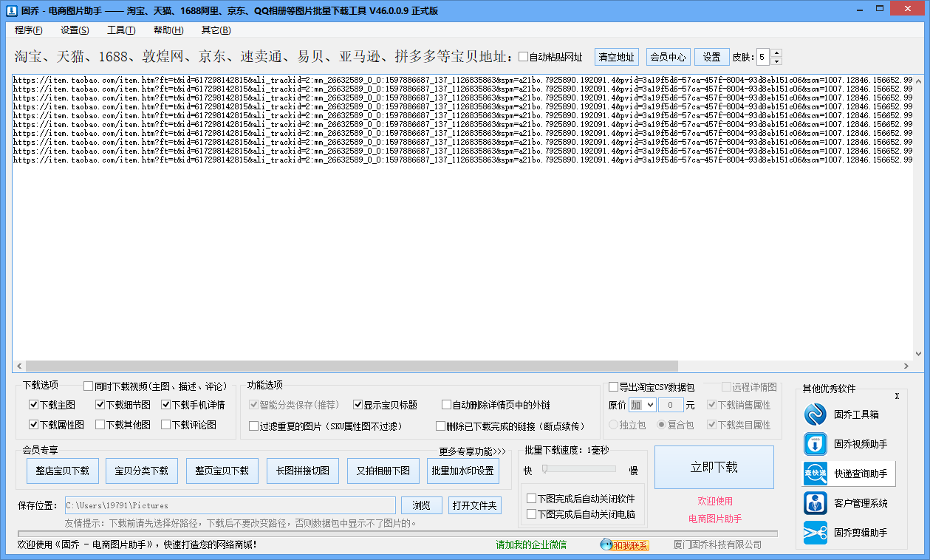Open the 工具(T) menu

(x=121, y=30)
